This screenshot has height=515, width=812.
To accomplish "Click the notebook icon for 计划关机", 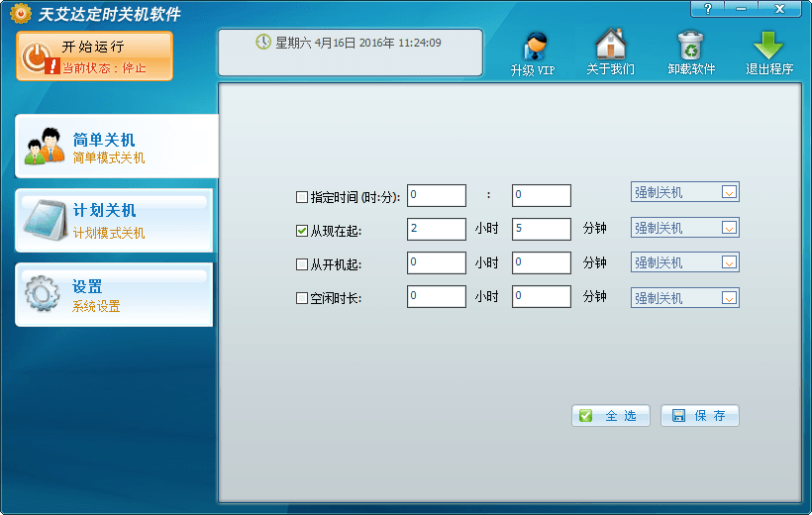I will click(x=43, y=221).
